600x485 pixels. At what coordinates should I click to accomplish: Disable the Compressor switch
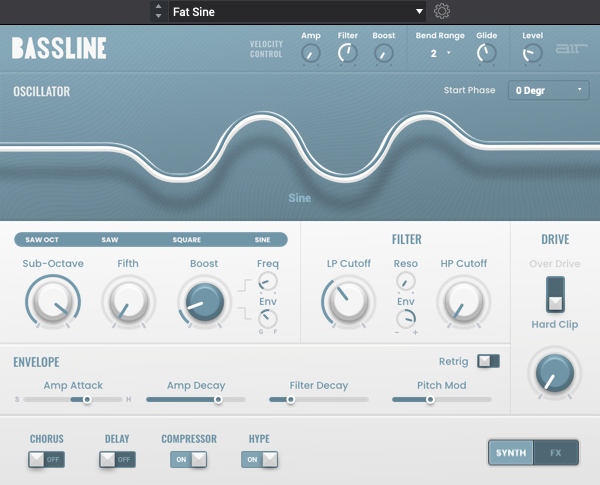(x=188, y=459)
